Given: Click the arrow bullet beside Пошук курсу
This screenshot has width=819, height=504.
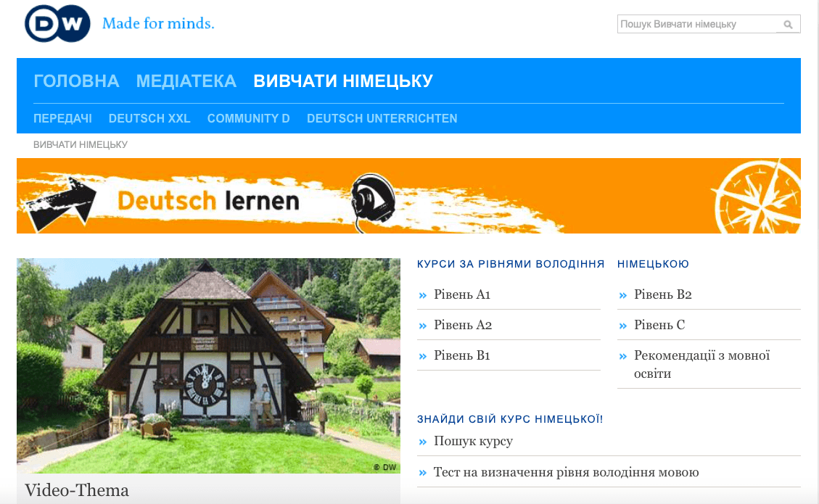Looking at the screenshot, I should tap(422, 442).
